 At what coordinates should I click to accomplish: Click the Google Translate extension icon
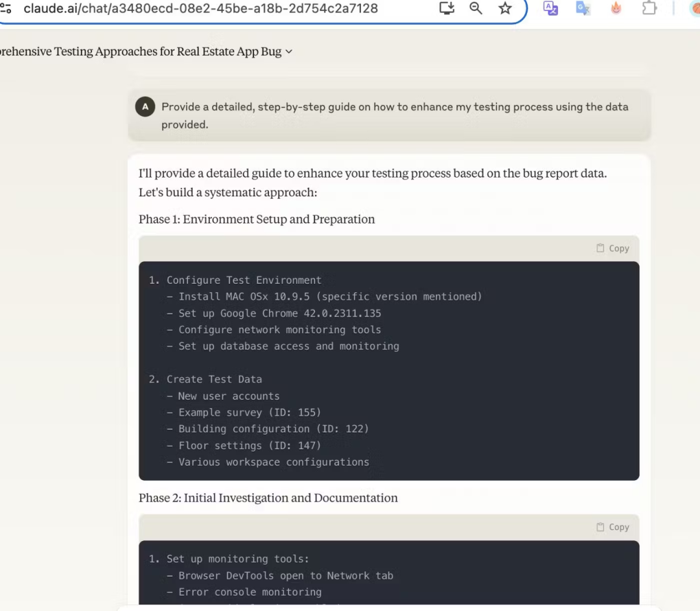point(583,8)
